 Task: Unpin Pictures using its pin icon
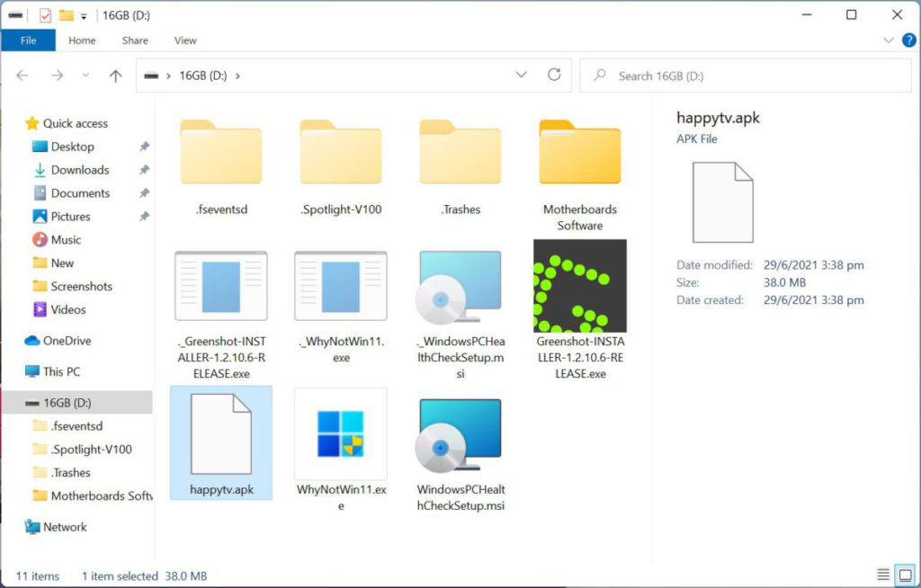coord(144,216)
